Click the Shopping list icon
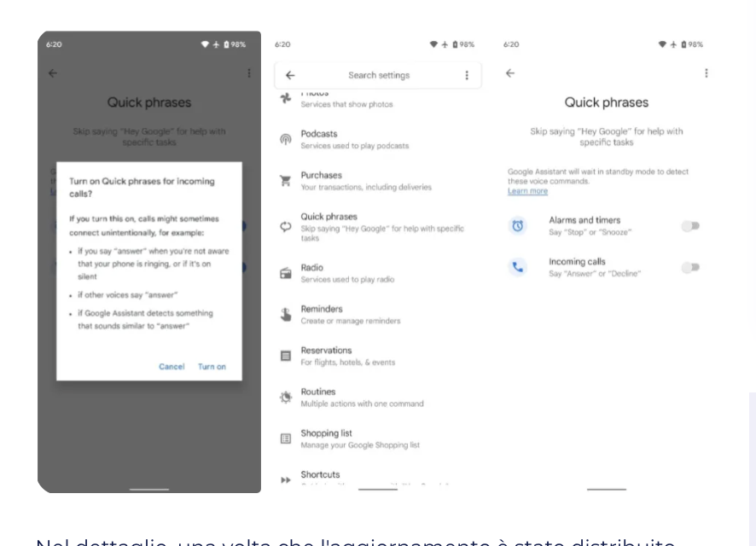756x546 pixels. pos(287,439)
